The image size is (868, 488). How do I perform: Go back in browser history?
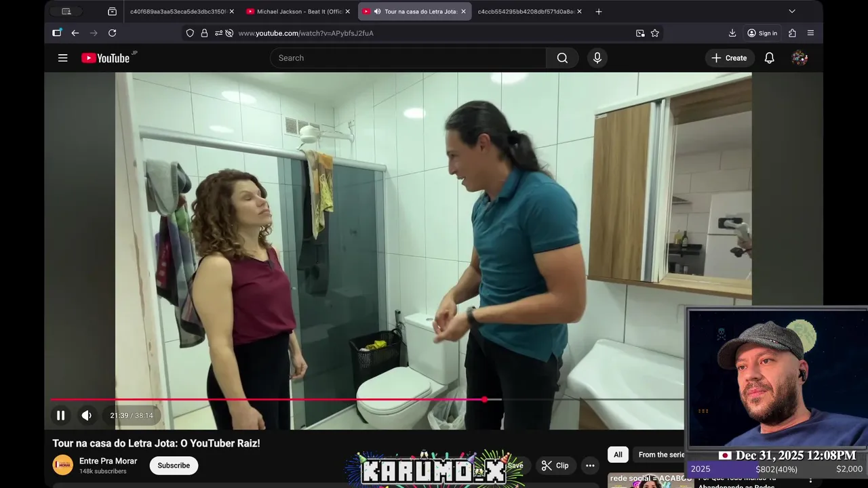[75, 33]
